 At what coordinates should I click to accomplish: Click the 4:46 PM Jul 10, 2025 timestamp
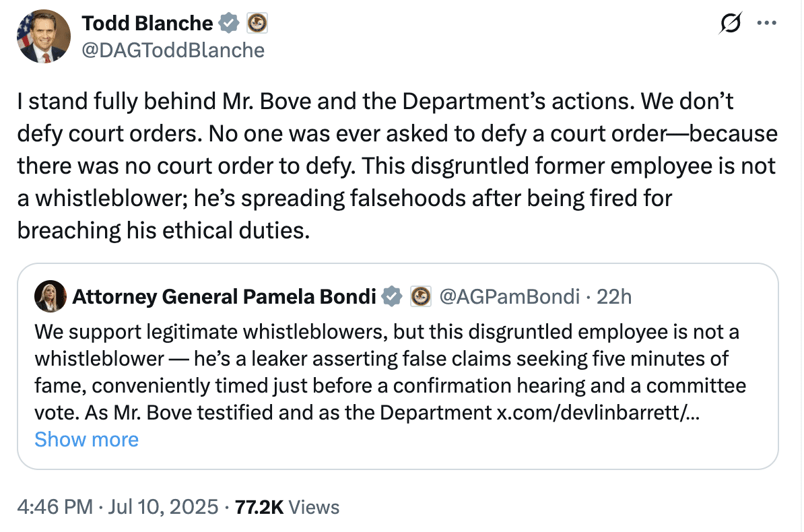pos(118,507)
